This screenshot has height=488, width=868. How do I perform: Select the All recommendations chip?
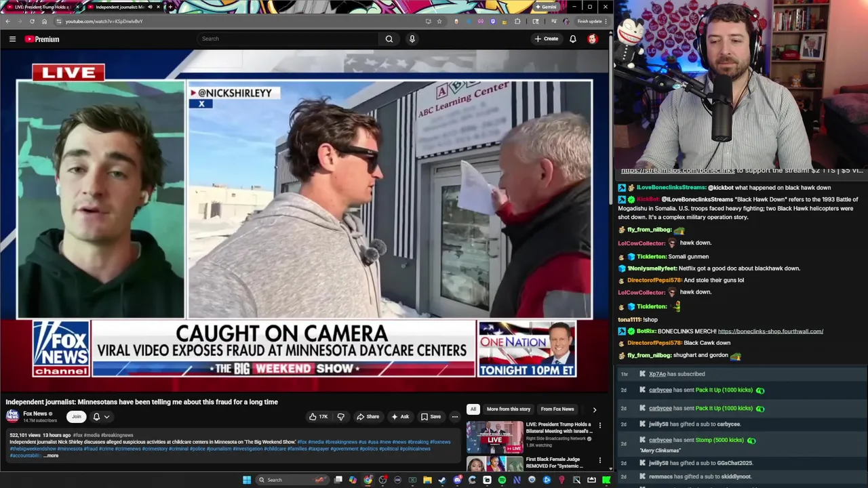473,409
